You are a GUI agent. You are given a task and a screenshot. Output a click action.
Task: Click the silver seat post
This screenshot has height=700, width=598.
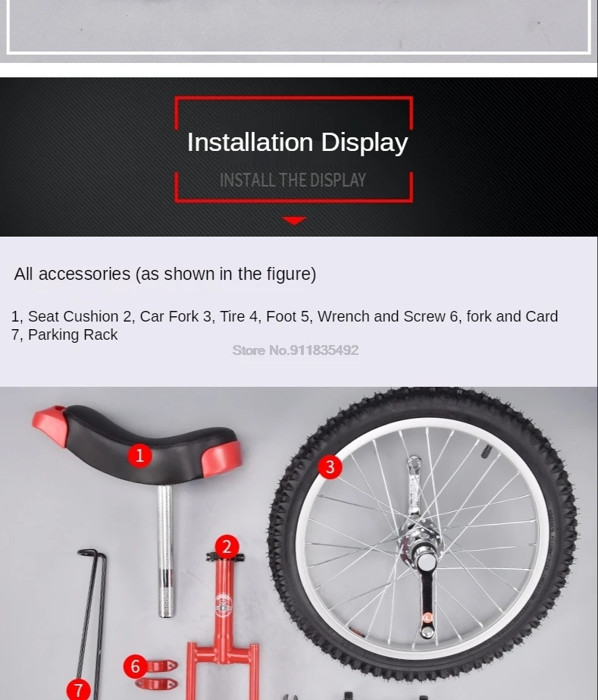point(164,551)
